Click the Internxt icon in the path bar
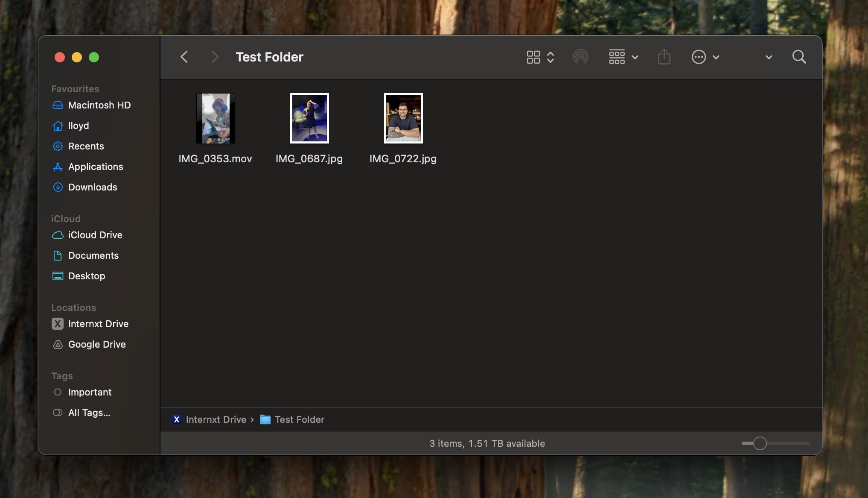Screen dimensions: 868x498 coord(176,419)
